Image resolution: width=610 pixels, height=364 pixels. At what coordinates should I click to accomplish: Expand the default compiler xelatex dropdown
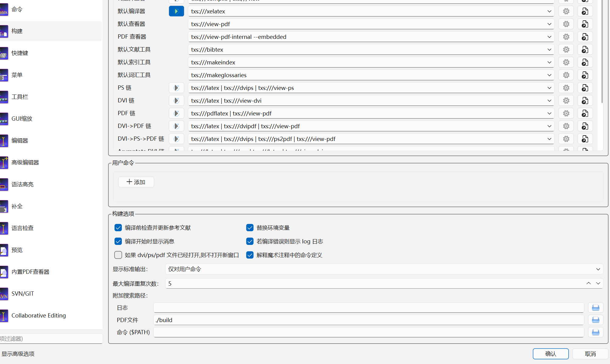coord(549,11)
